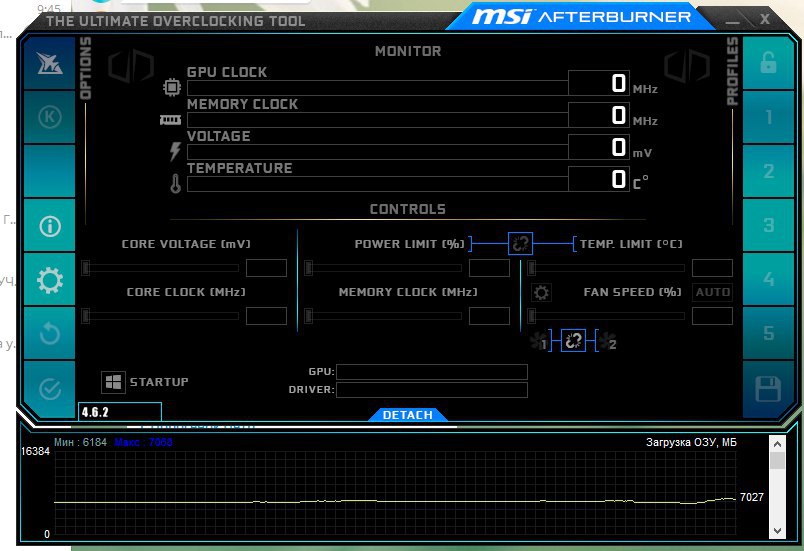Select profile slot 1
Viewport: 804px width, 551px height.
pos(768,117)
